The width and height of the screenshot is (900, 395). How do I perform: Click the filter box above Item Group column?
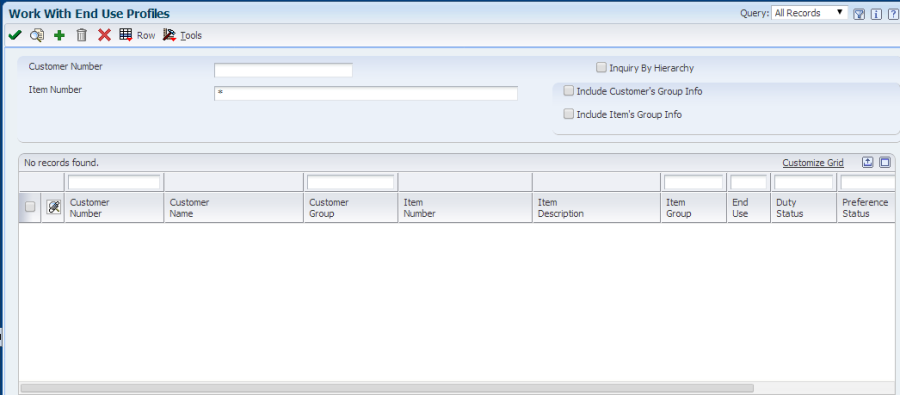(693, 183)
